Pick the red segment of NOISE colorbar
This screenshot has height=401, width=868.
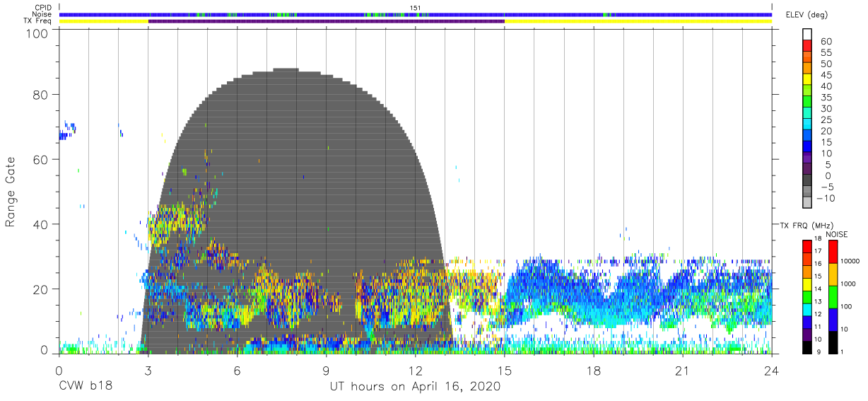(x=833, y=252)
